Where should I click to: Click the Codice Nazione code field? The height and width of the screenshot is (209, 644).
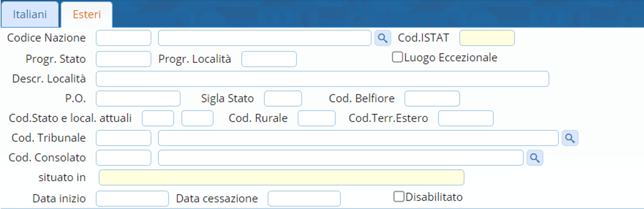[x=123, y=38]
